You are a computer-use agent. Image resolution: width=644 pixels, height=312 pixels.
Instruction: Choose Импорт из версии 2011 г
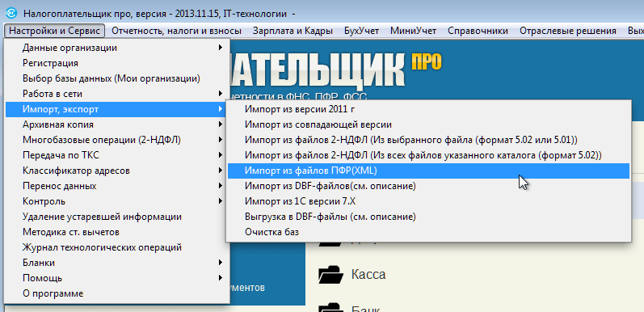coord(428,109)
